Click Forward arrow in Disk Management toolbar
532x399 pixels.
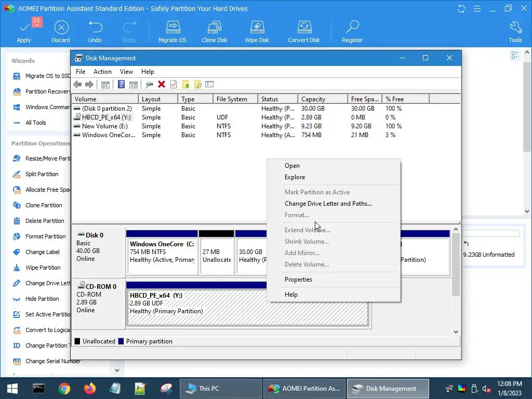pyautogui.click(x=89, y=85)
